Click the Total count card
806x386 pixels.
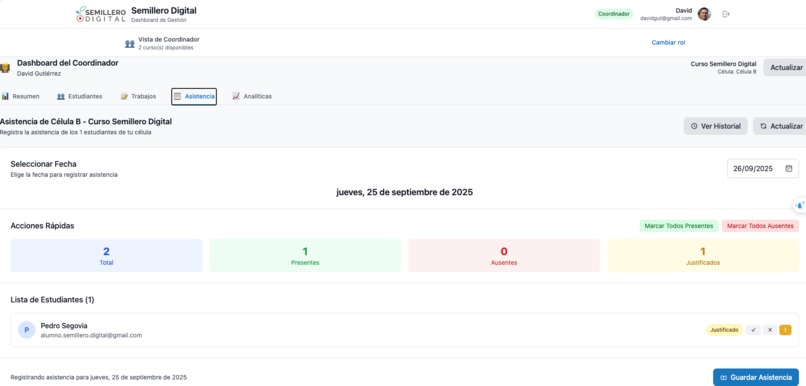coord(106,255)
